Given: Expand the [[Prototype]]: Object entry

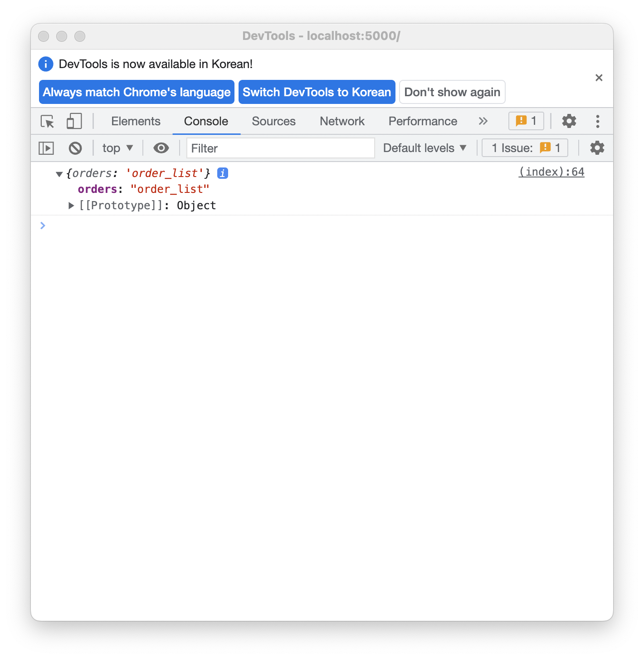Looking at the screenshot, I should pos(71,206).
